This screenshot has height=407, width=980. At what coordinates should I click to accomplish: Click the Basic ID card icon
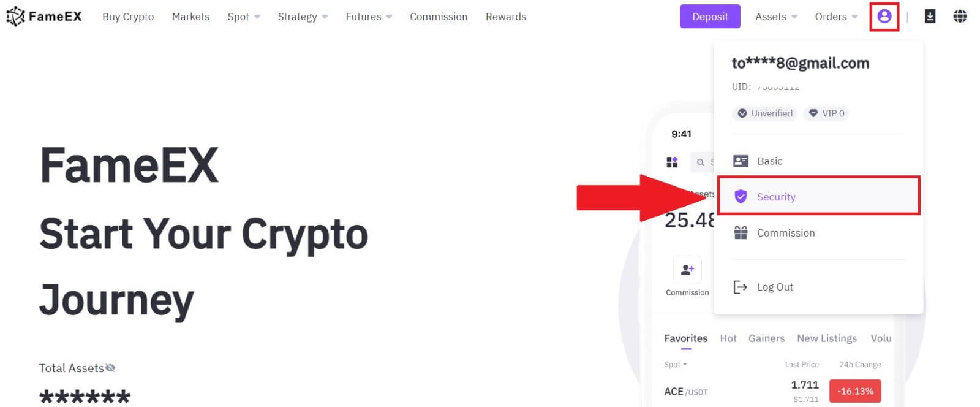tap(741, 161)
